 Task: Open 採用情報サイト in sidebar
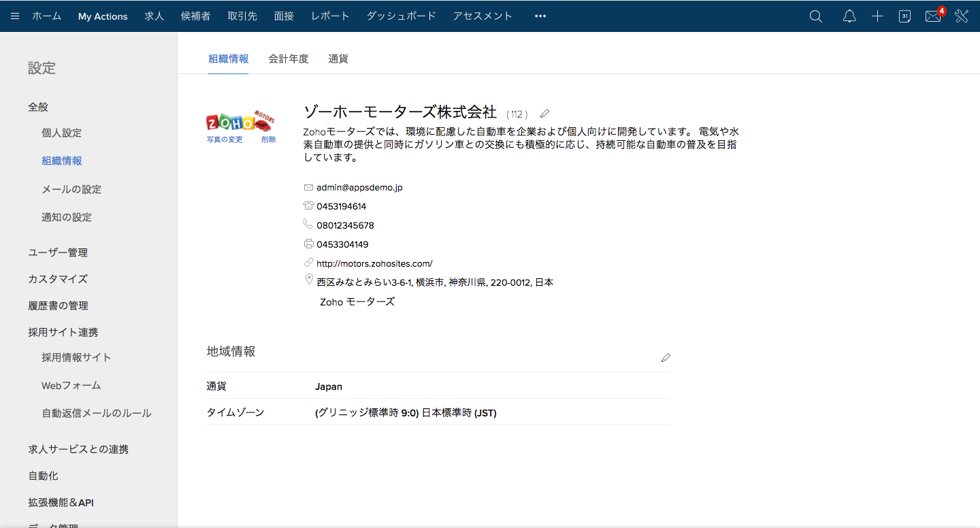coord(76,357)
